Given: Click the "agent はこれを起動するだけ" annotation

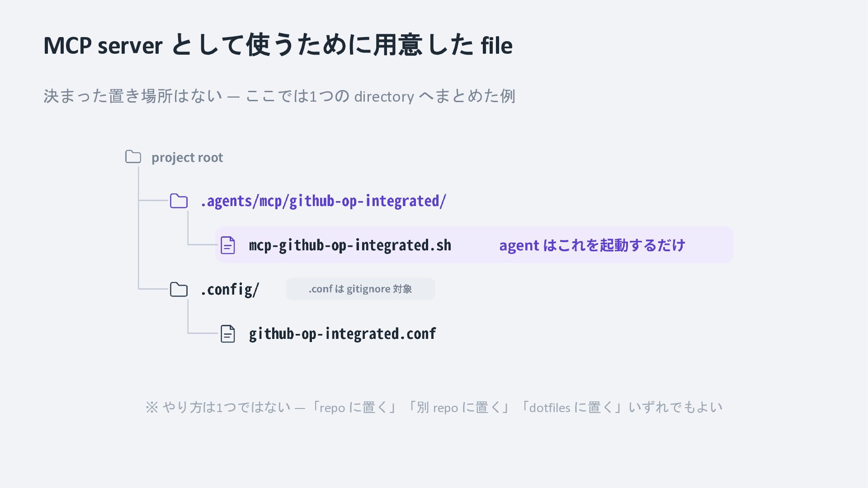Looking at the screenshot, I should (592, 245).
